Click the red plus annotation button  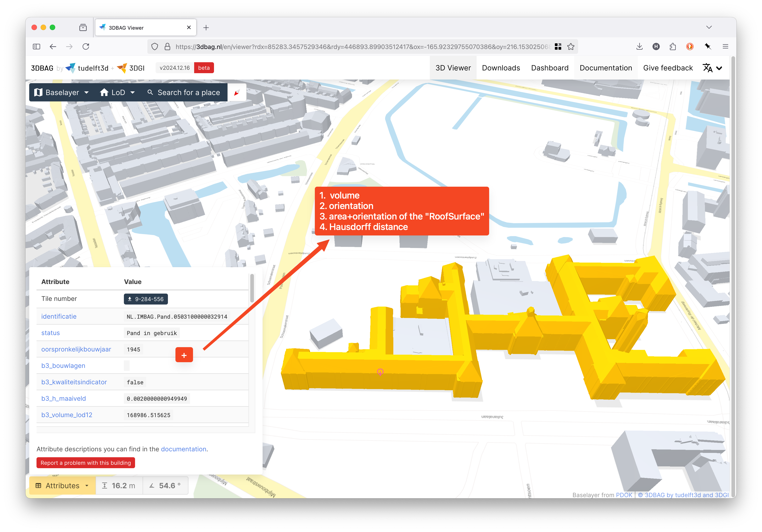tap(184, 355)
